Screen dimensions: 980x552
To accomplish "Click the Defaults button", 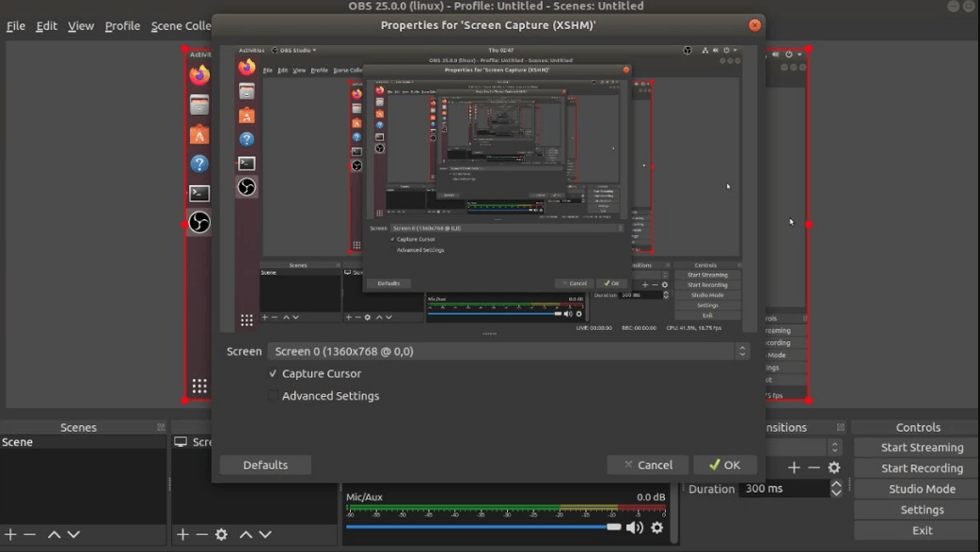I will tap(265, 465).
